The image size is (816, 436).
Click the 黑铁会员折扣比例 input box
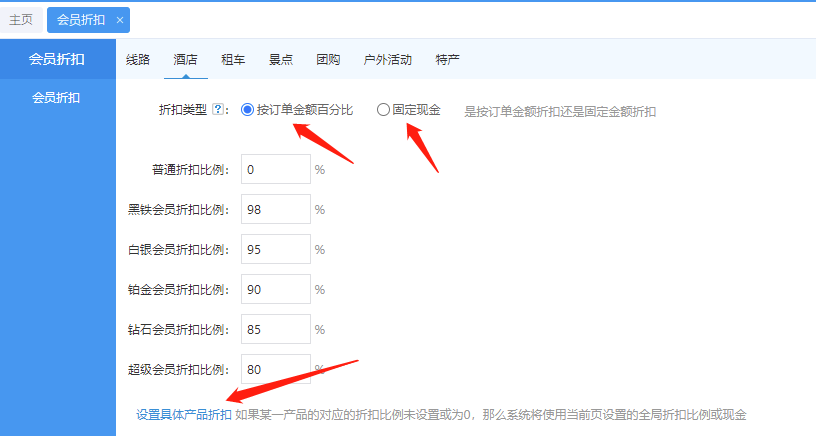[x=275, y=209]
